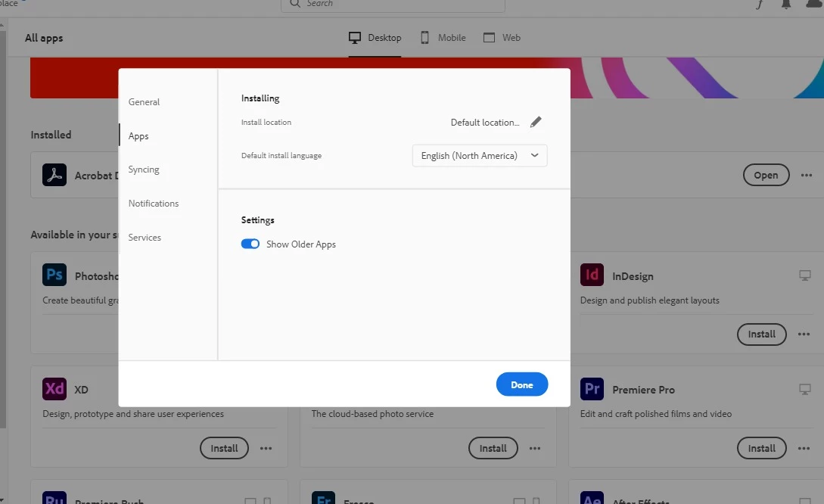
Task: Click the InDesign title text
Action: point(633,276)
